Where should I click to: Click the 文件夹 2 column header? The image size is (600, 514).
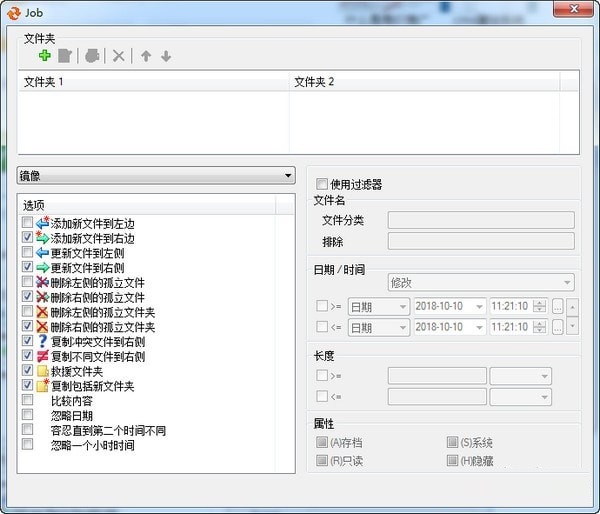pyautogui.click(x=424, y=82)
